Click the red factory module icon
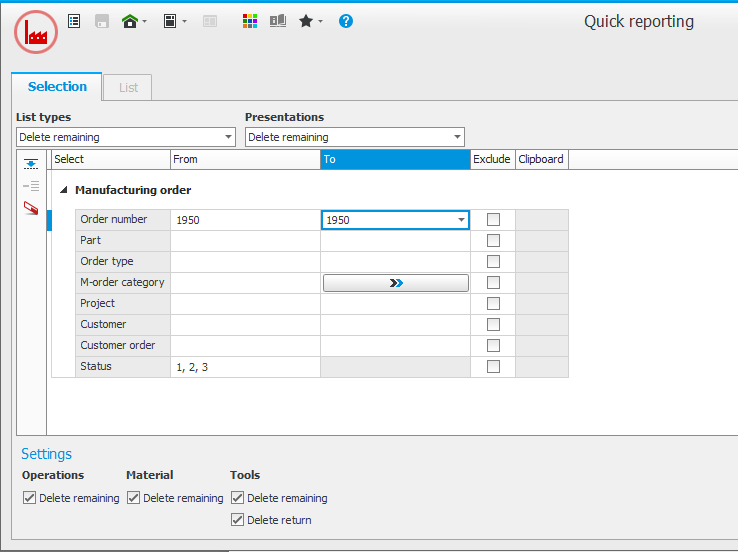The width and height of the screenshot is (738, 552). [x=36, y=32]
